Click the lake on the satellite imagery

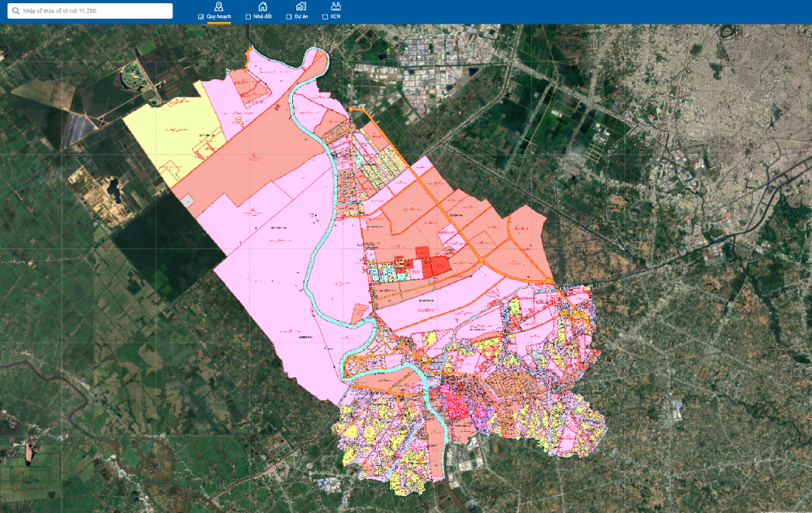[130, 80]
